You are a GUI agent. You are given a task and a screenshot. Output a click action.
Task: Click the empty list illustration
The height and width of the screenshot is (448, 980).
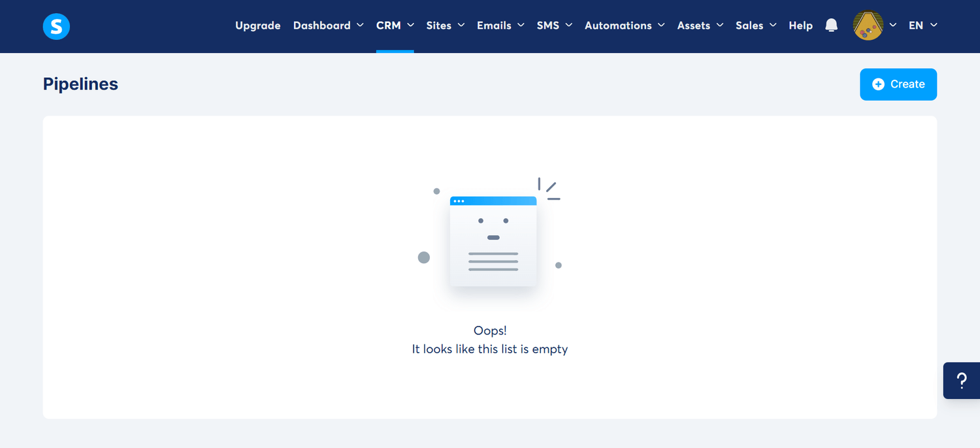[493, 240]
